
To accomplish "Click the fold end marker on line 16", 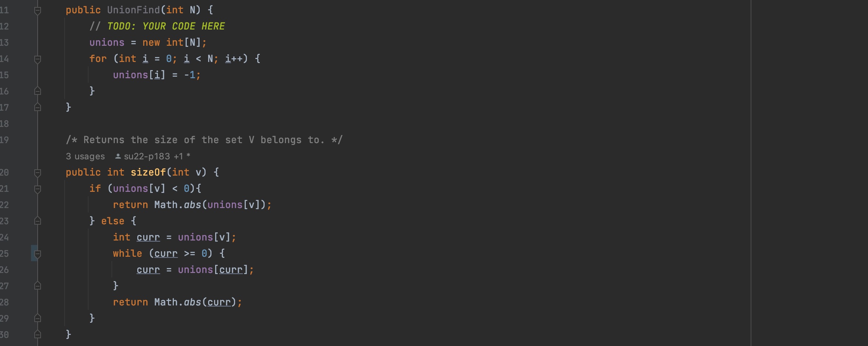I will (x=37, y=91).
